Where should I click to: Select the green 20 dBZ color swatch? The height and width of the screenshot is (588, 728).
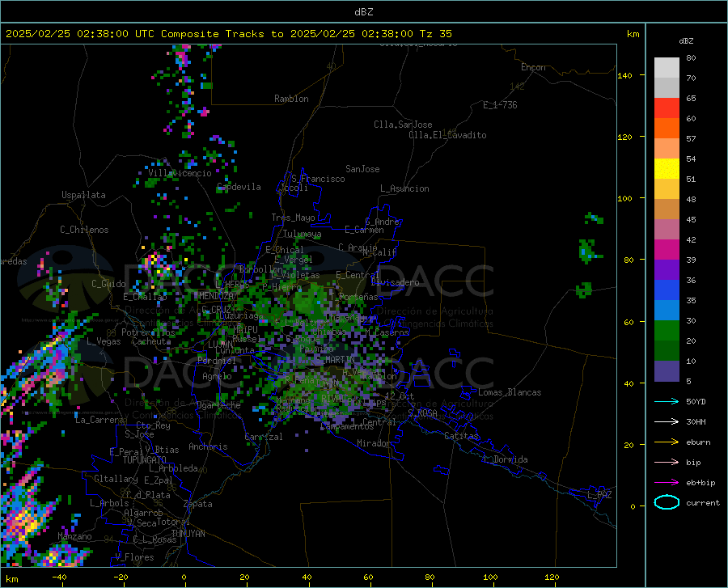667,331
